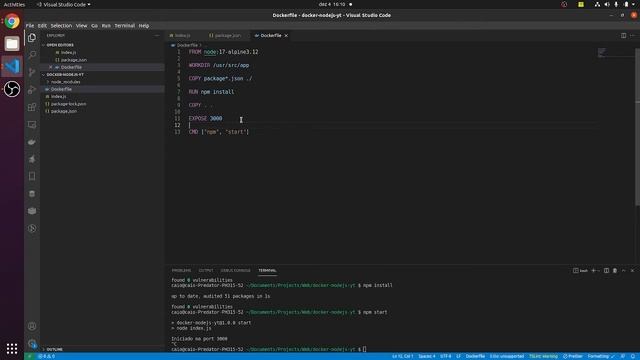This screenshot has height=360, width=640.
Task: Open the Run and Debug view
Action: (32, 90)
